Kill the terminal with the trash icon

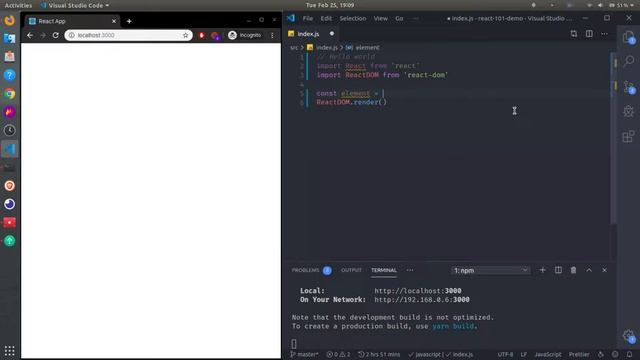click(x=573, y=270)
